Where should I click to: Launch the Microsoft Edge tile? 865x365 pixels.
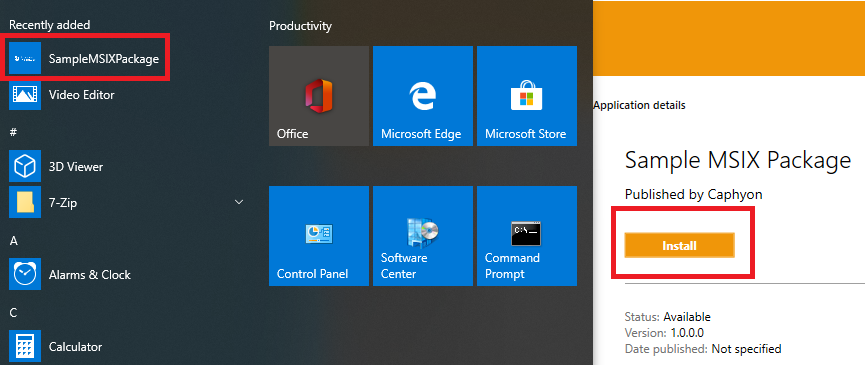click(423, 96)
